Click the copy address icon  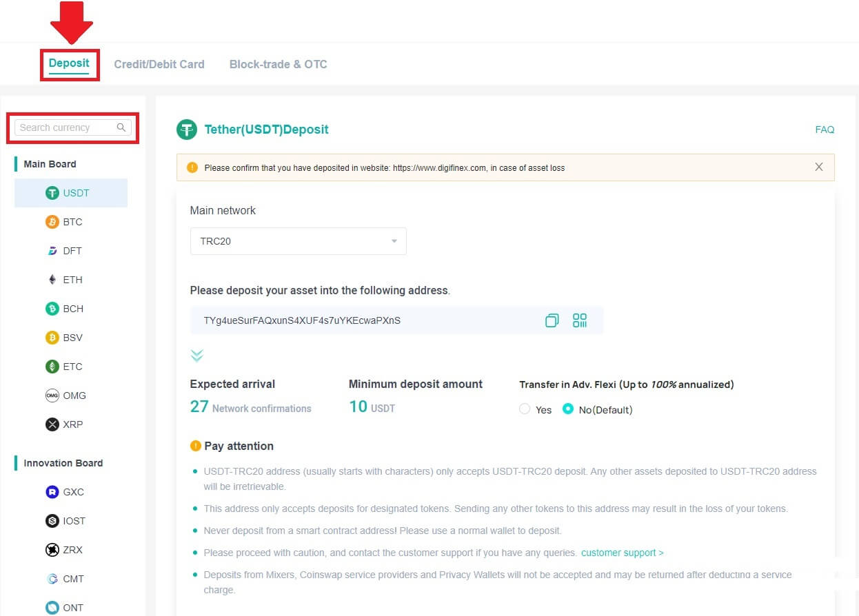(552, 320)
